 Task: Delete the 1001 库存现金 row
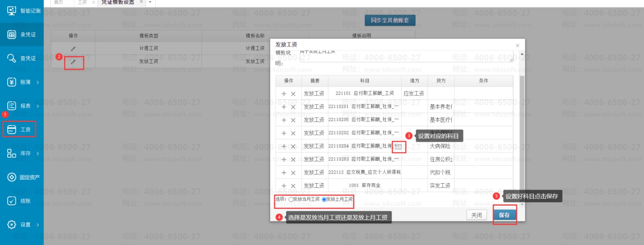coord(293,186)
